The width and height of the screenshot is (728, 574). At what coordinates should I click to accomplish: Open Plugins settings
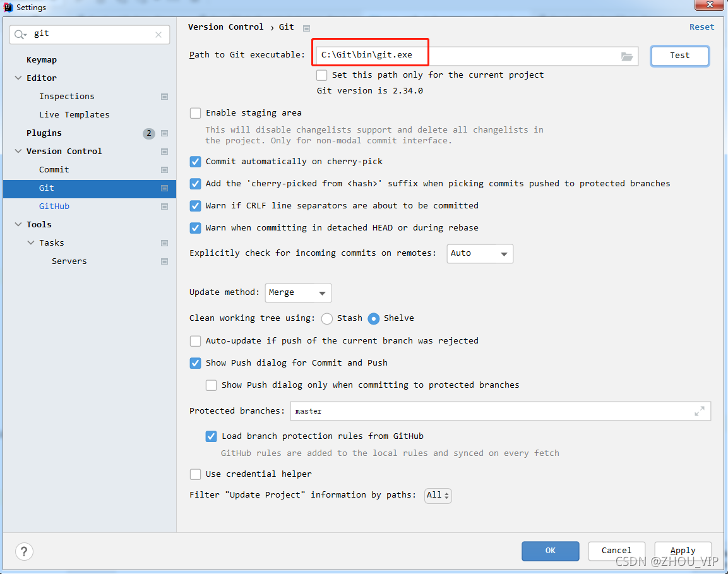44,133
